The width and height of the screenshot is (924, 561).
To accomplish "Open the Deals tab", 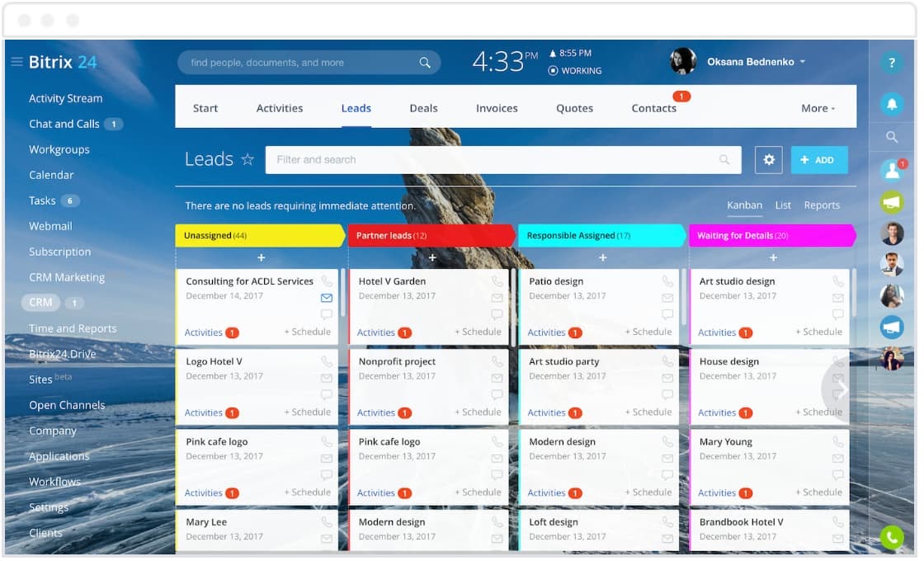I will (426, 109).
